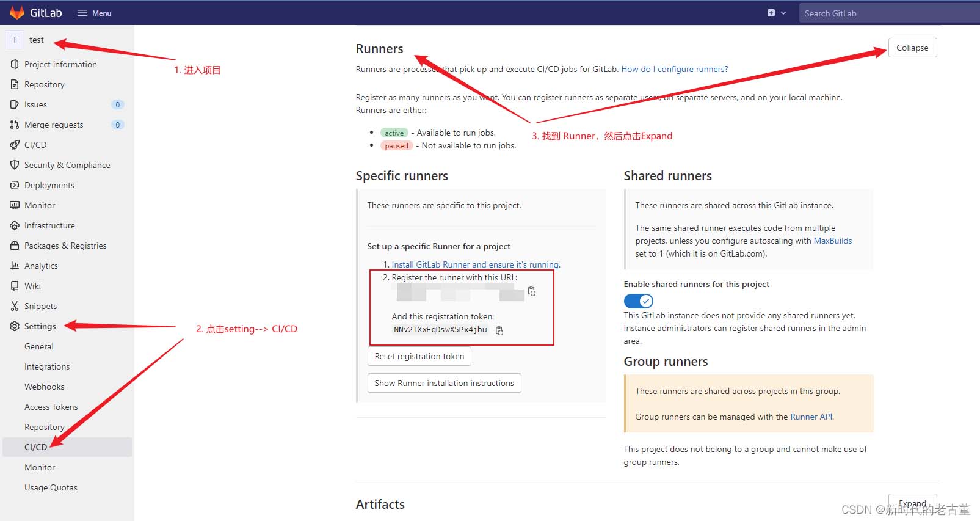Click the Artifacts section heading
Viewport: 980px width, 521px height.
[x=380, y=505]
